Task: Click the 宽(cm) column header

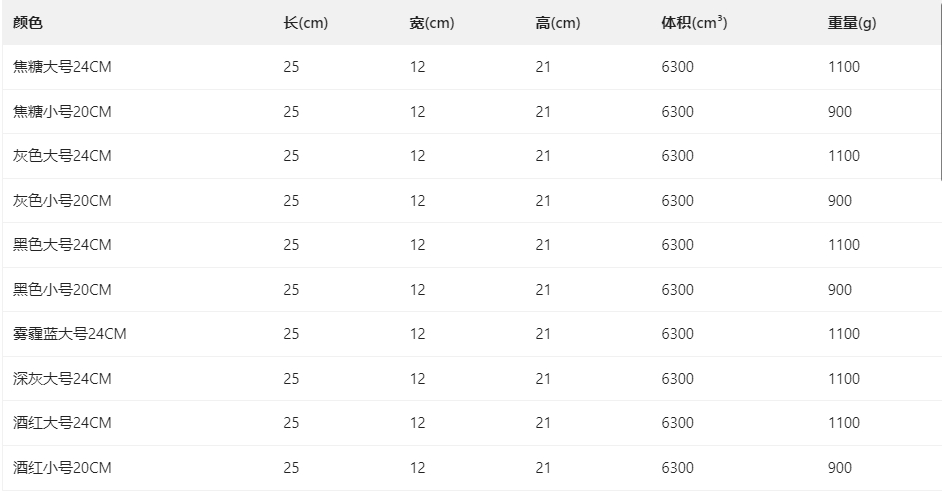Action: tap(432, 23)
